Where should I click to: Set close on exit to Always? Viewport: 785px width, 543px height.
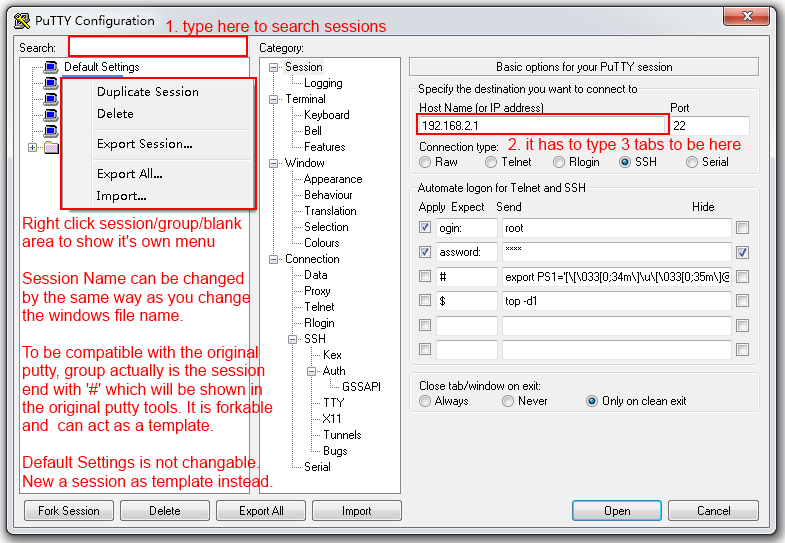click(x=425, y=401)
